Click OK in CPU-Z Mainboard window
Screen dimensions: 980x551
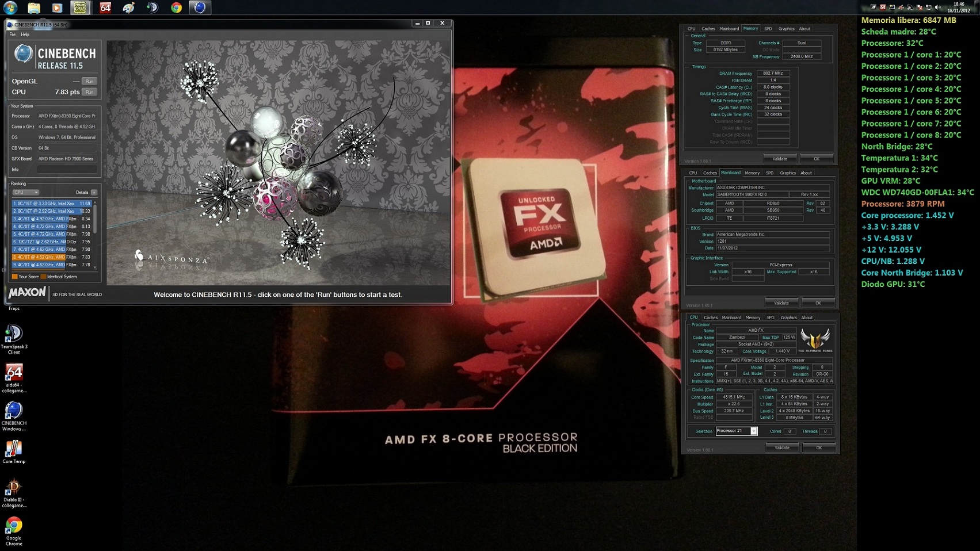point(818,303)
